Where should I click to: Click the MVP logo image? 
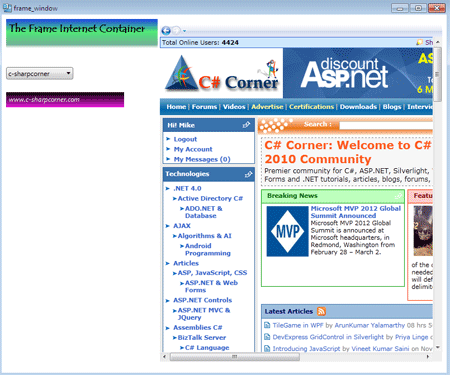coord(287,231)
